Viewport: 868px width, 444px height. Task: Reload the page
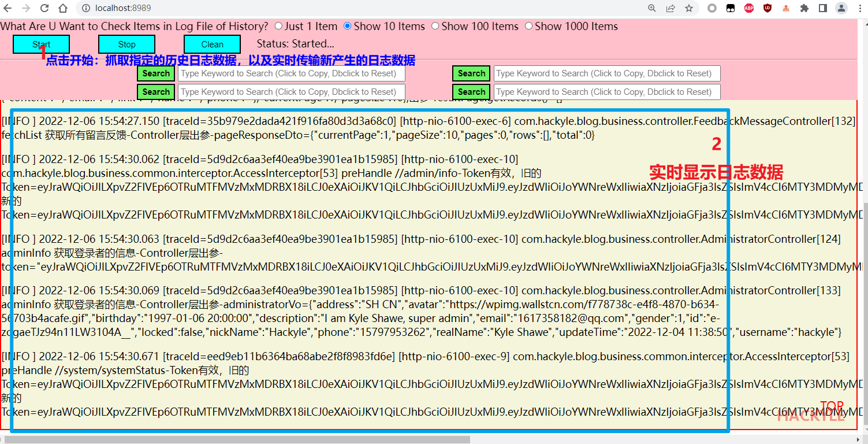click(44, 8)
